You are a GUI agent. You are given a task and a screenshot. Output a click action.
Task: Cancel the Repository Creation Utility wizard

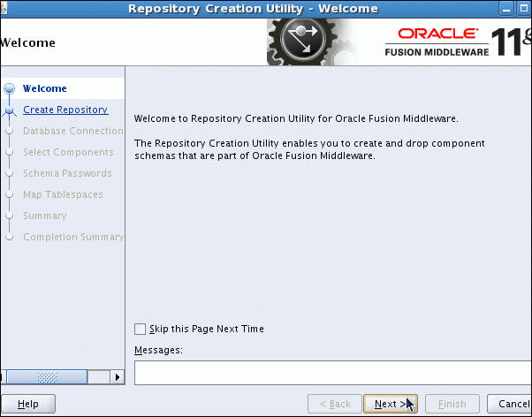tap(510, 404)
